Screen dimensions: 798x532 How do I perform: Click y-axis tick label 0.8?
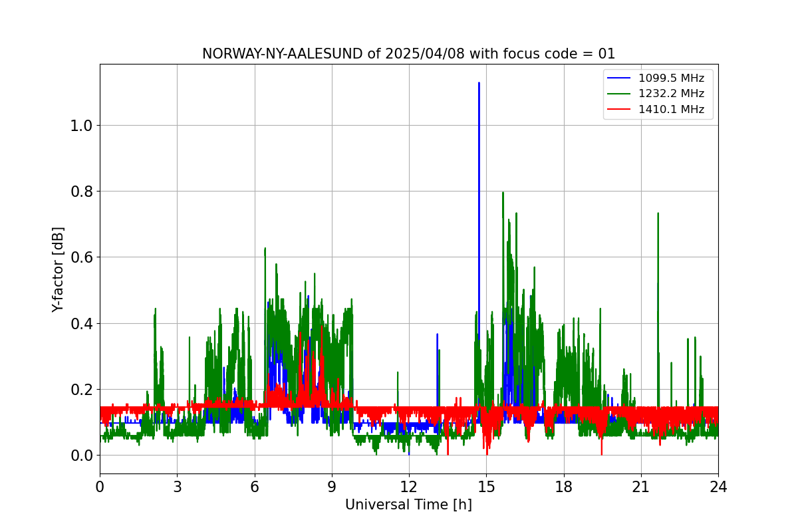(82, 192)
